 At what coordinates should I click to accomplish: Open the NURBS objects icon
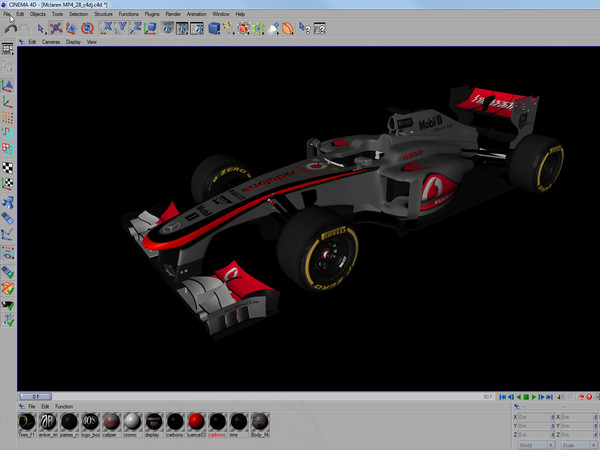point(243,28)
